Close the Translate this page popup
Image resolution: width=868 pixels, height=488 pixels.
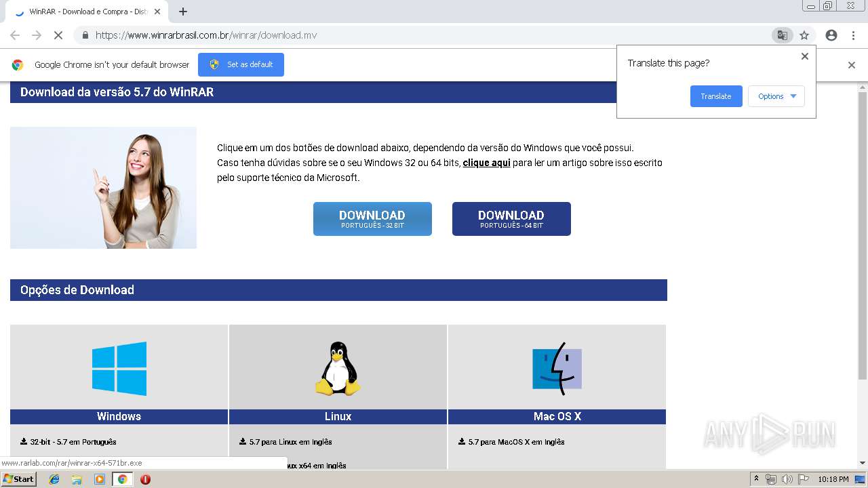point(805,56)
